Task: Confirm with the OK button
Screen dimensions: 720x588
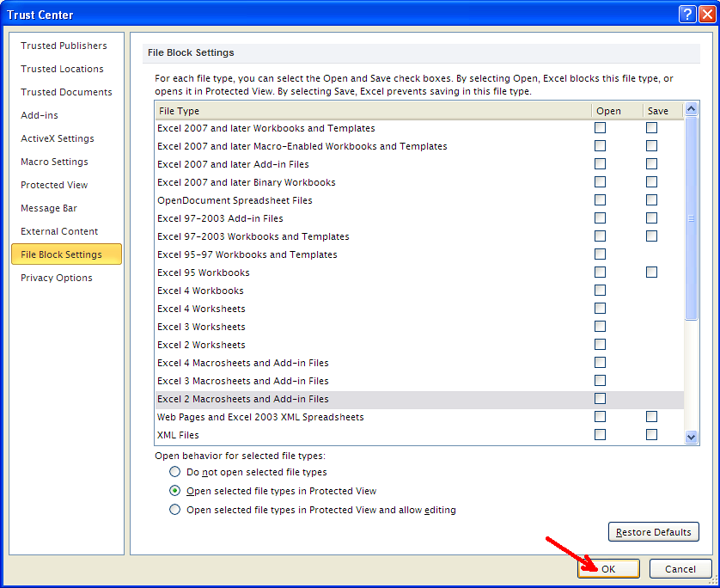Action: coord(608,569)
